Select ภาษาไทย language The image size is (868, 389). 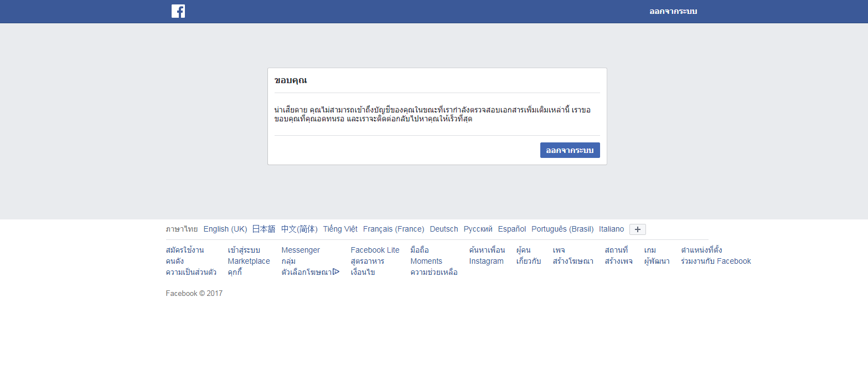[182, 229]
